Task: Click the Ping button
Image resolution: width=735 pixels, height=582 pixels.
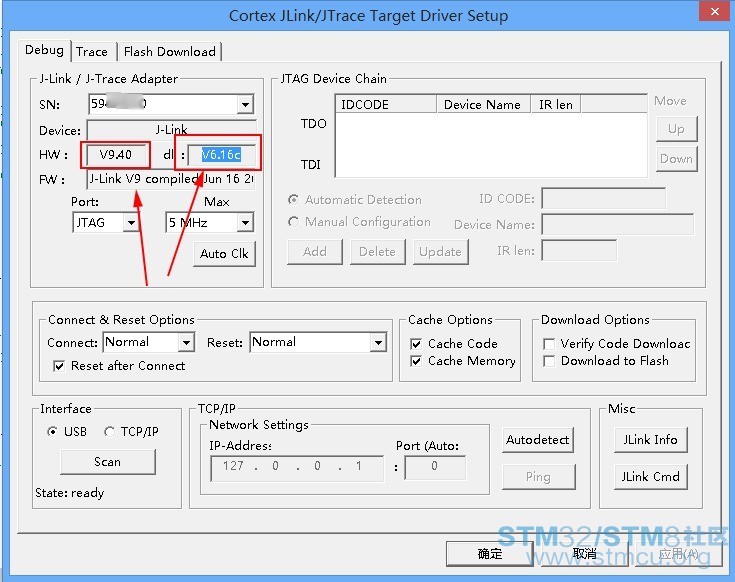Action: click(x=538, y=477)
